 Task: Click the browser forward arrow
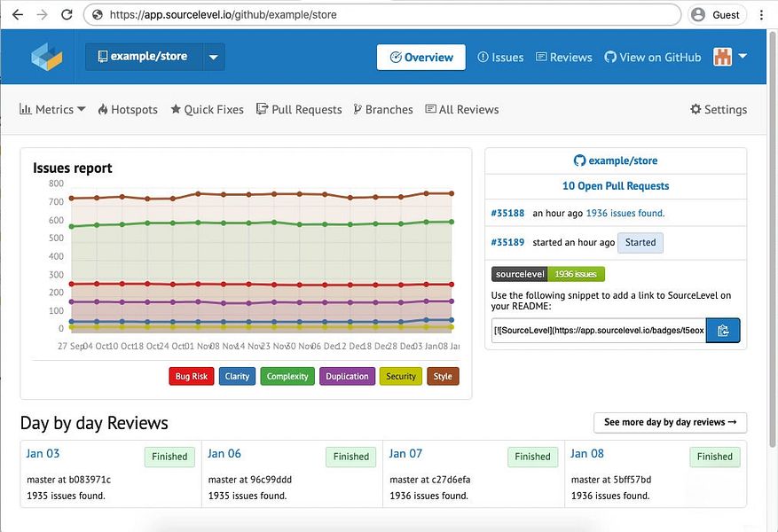coord(43,15)
